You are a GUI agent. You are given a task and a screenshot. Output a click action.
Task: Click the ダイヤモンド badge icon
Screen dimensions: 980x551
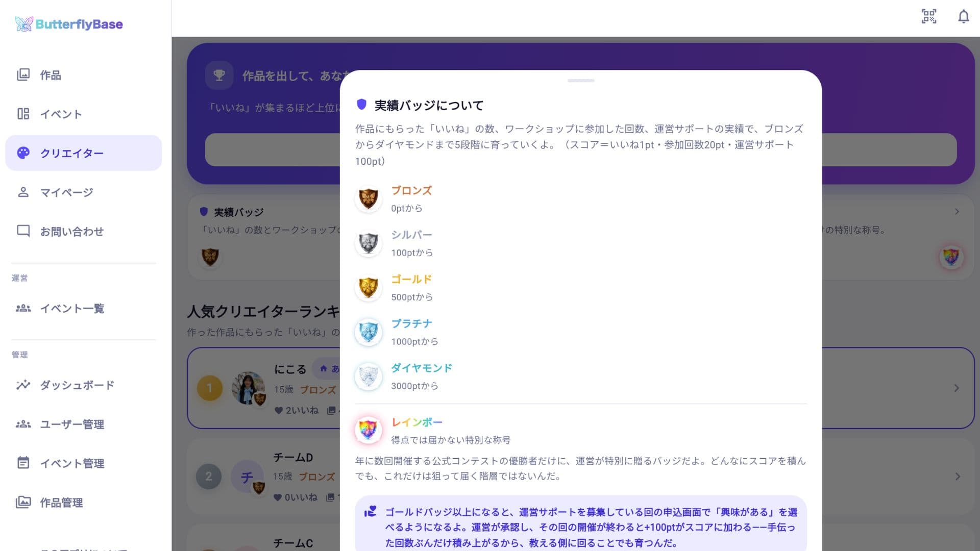coord(368,377)
